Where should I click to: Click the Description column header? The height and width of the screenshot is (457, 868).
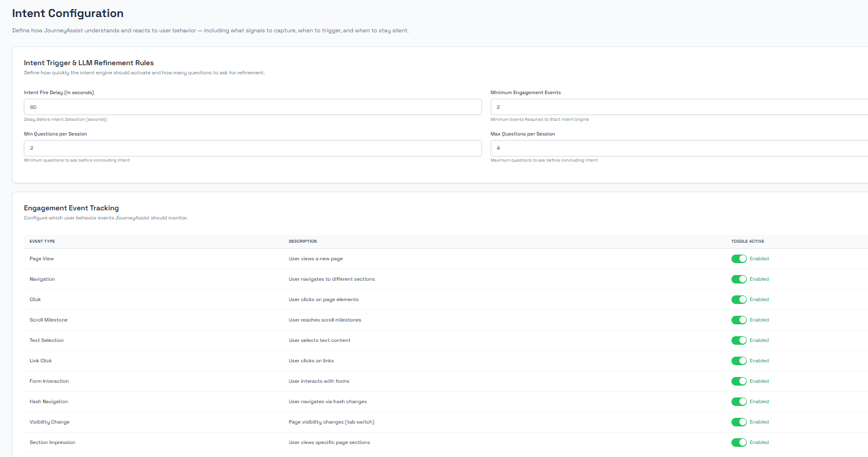point(303,242)
